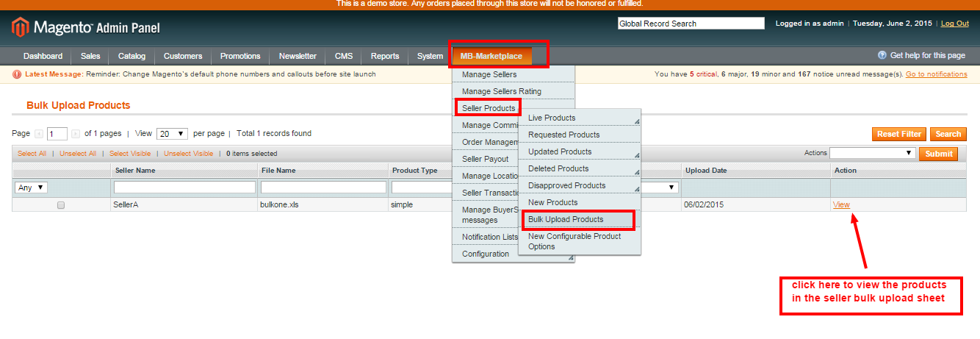Tick the SellerA row checkbox
The width and height of the screenshot is (980, 339).
(x=61, y=205)
